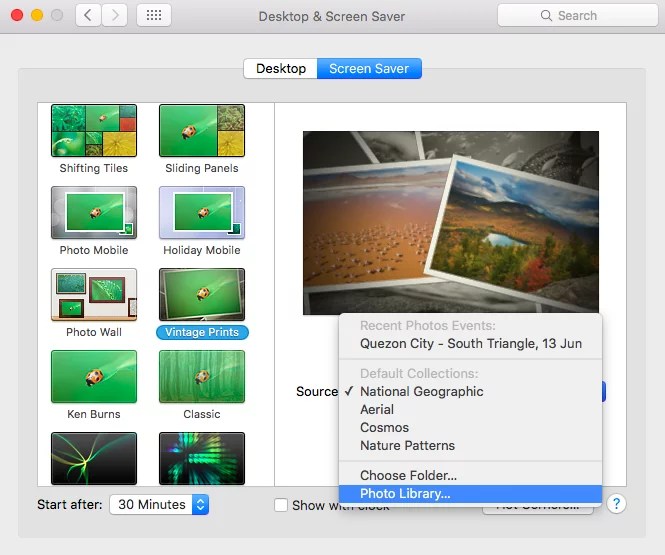665x555 pixels.
Task: Open help with the question mark button
Action: pos(616,504)
